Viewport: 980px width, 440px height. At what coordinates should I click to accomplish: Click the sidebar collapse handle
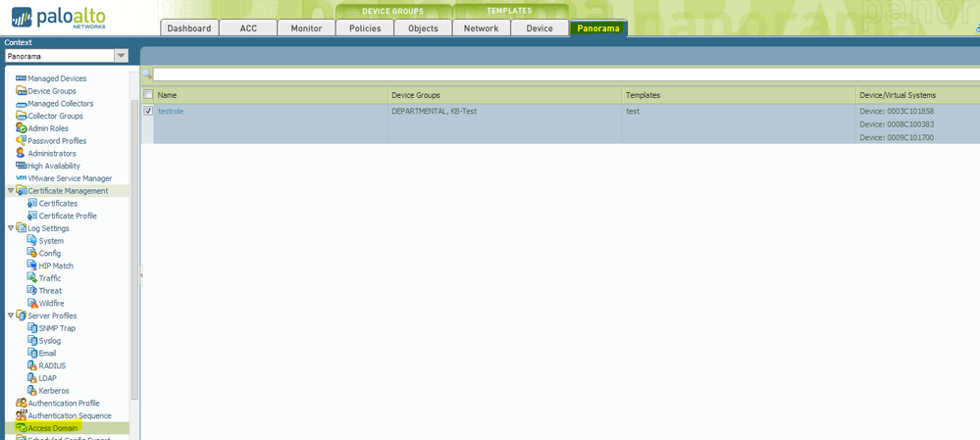(x=141, y=274)
